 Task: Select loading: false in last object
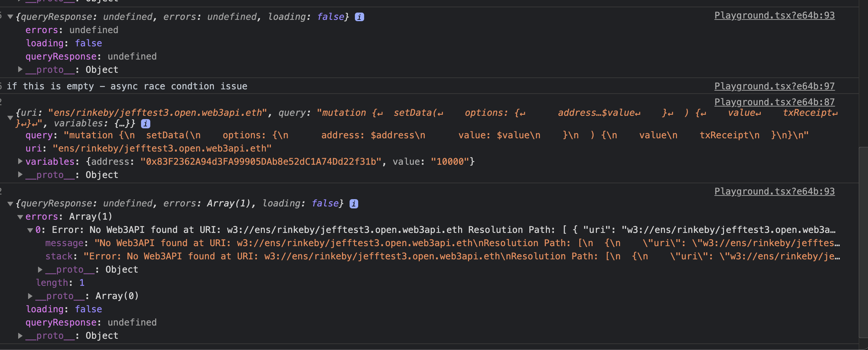[64, 309]
